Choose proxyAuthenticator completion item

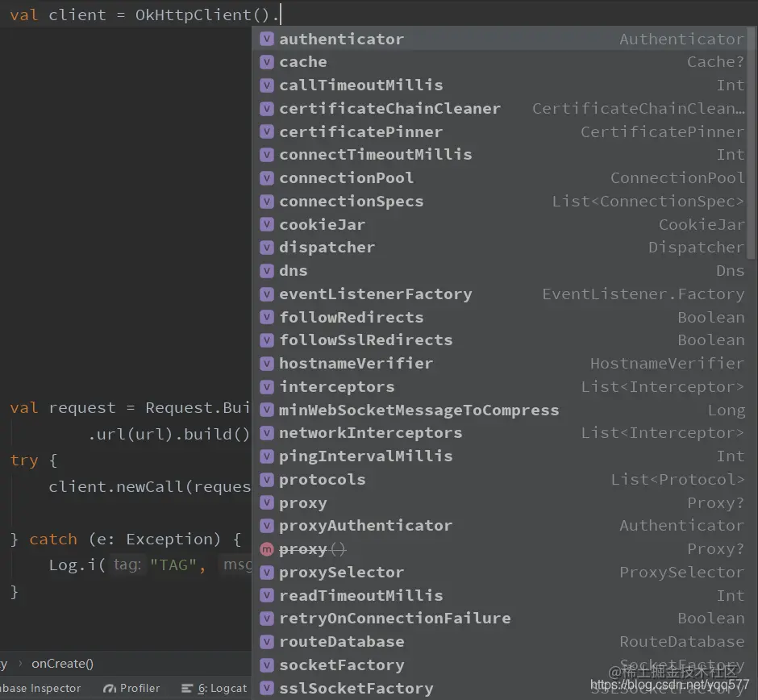[499, 526]
